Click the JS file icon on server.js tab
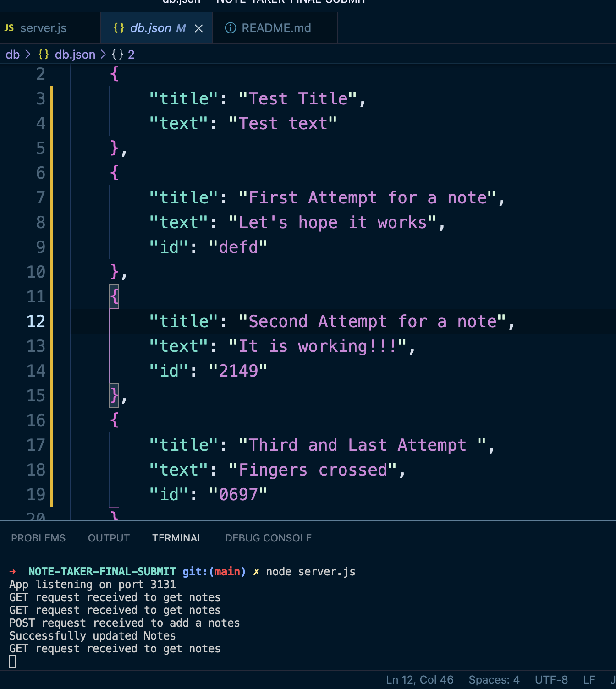This screenshot has width=616, height=689. tap(9, 28)
